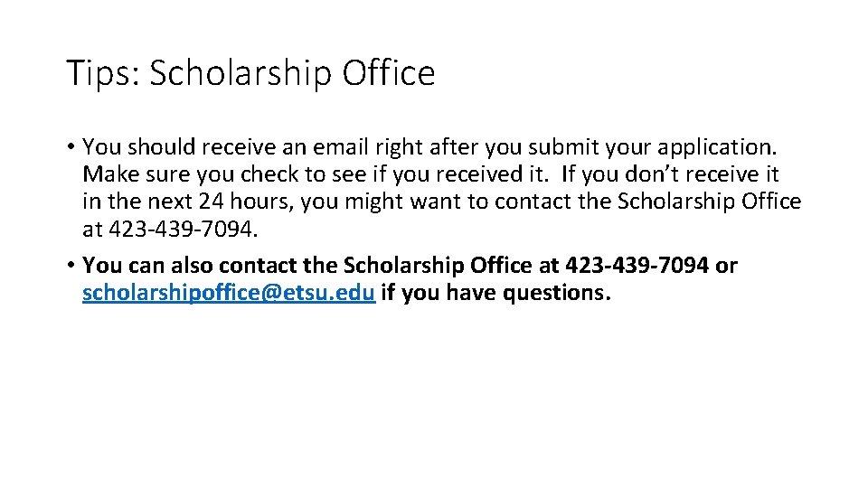Click the bold word "or" after phone number
This screenshot has width=868, height=488.
726,266
